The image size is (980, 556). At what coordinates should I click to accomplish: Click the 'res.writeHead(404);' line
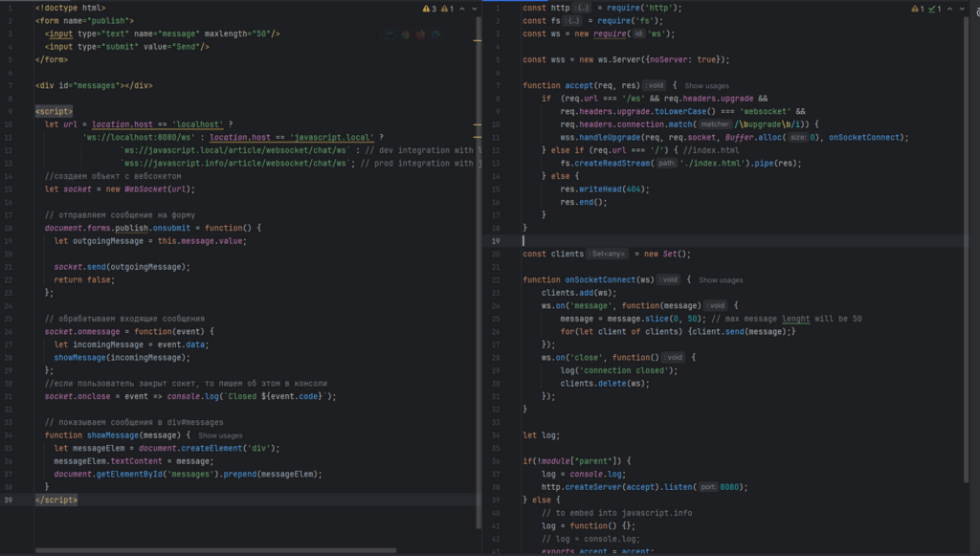[x=605, y=189]
